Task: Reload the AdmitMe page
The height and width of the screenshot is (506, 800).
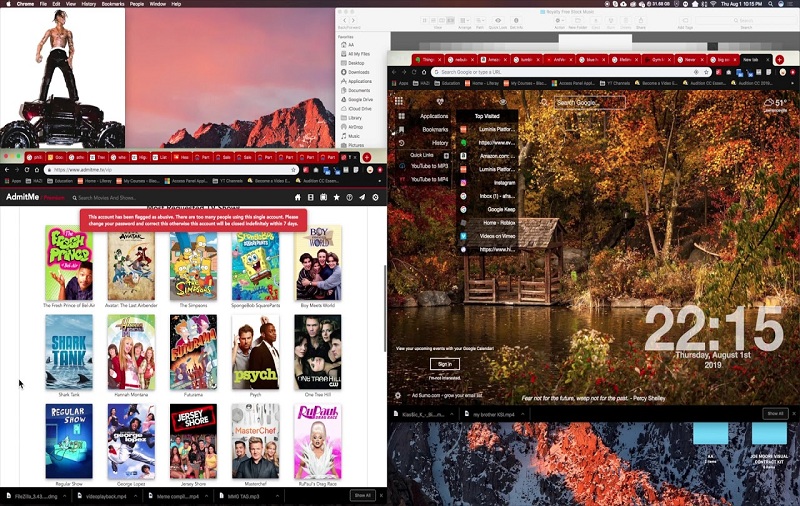Action: pos(27,170)
